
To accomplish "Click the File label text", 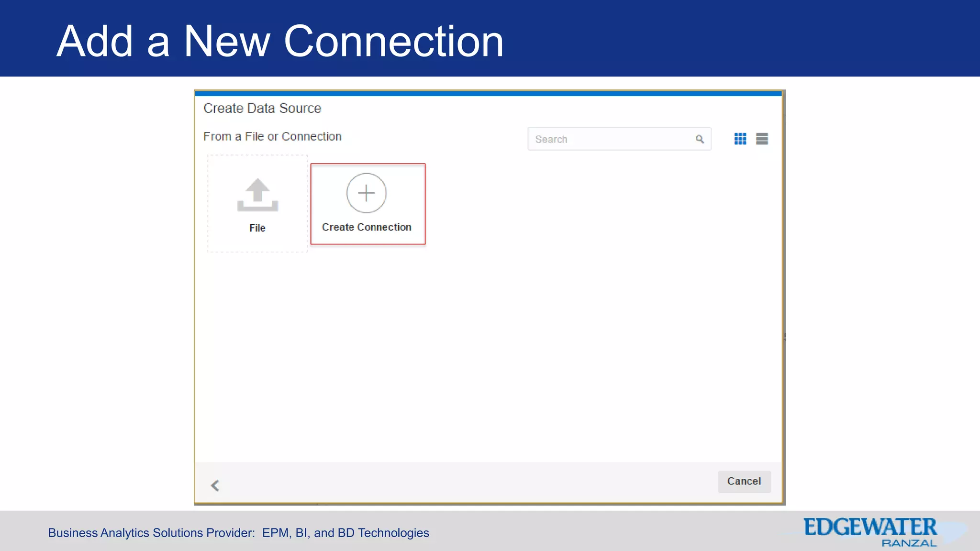I will click(257, 228).
